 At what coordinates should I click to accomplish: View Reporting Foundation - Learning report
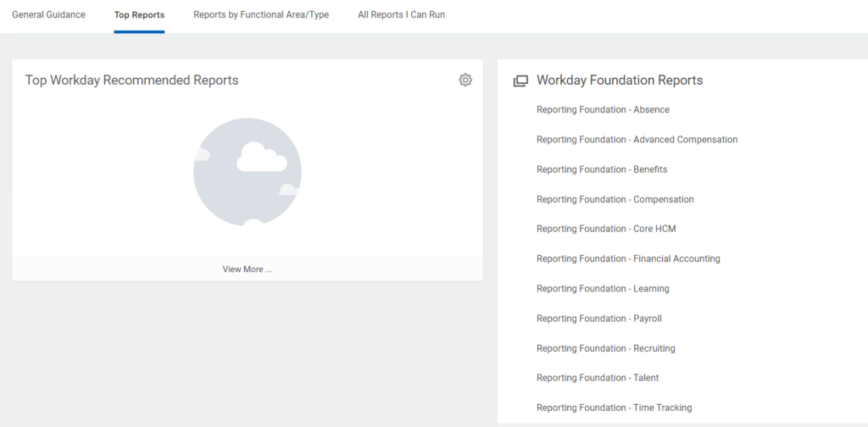tap(603, 288)
